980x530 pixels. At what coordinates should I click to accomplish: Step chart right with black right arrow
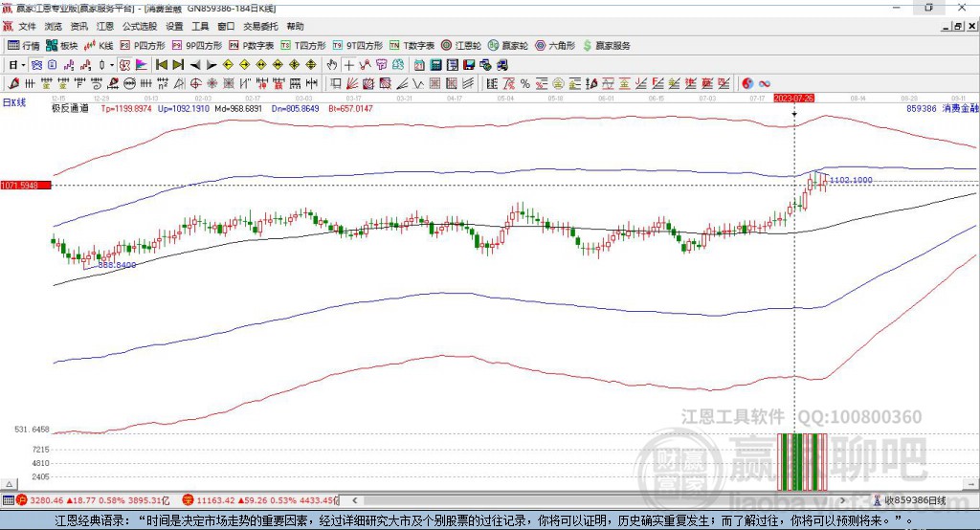click(x=212, y=65)
